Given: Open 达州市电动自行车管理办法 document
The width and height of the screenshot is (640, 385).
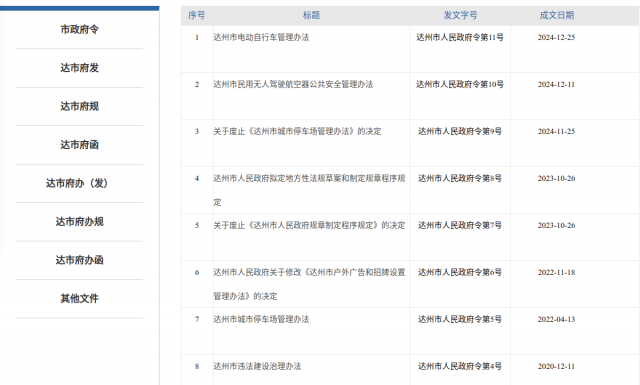Looking at the screenshot, I should coord(261,38).
